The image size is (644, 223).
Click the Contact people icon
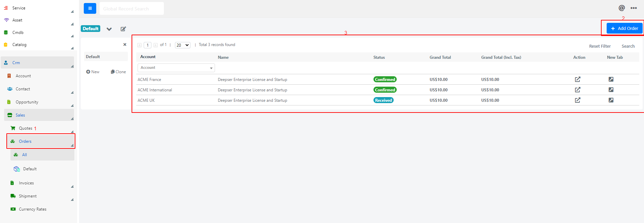point(10,89)
